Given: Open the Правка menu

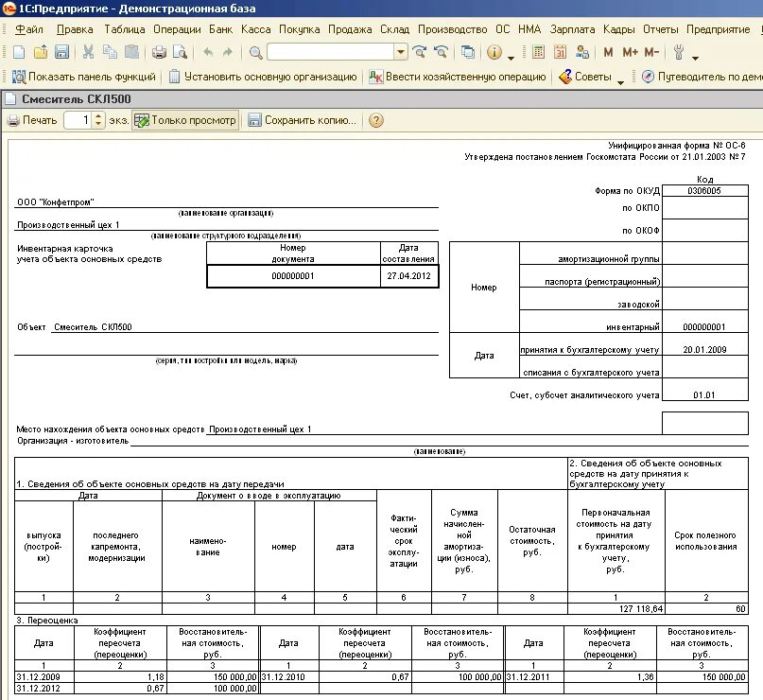Looking at the screenshot, I should (75, 29).
